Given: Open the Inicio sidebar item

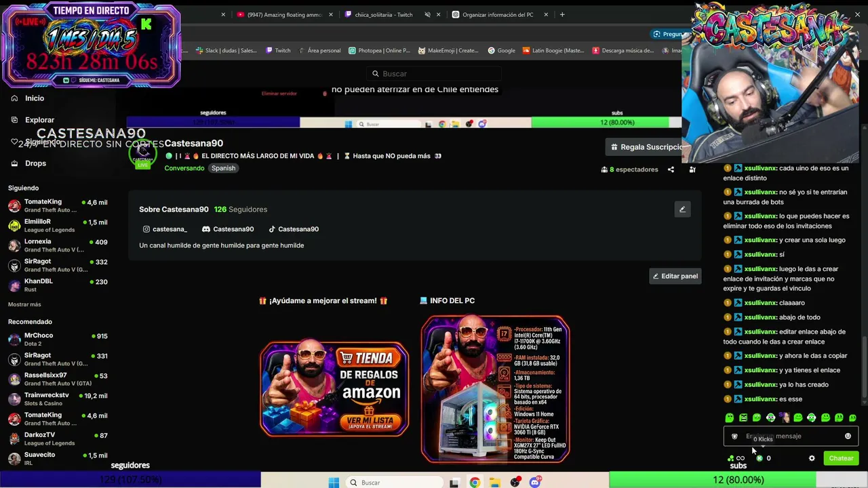Looking at the screenshot, I should click(34, 98).
